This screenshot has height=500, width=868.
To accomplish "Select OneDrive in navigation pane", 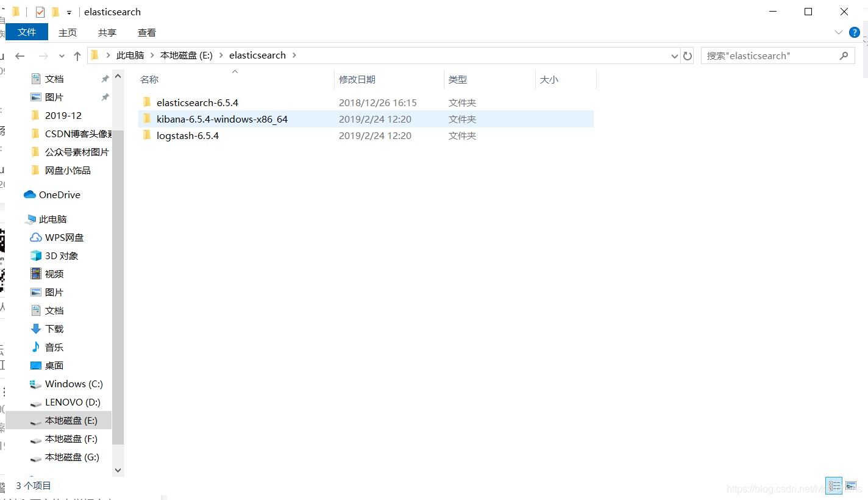I will coord(59,195).
